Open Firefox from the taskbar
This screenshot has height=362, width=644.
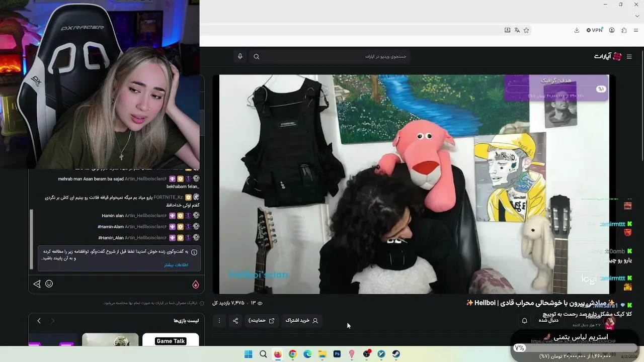point(278,354)
